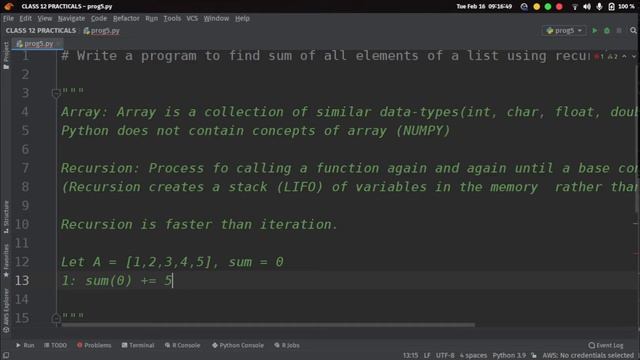Open the VCS menu
This screenshot has height=360, width=640.
pos(192,18)
